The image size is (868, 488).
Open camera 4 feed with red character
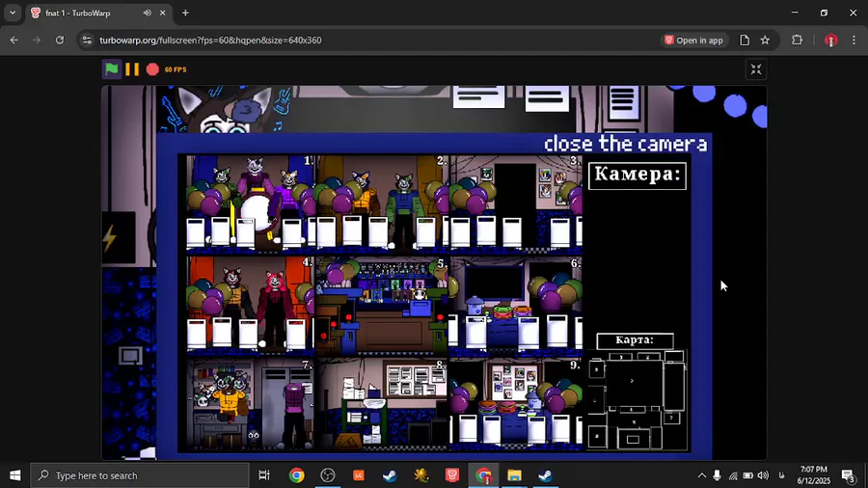251,304
